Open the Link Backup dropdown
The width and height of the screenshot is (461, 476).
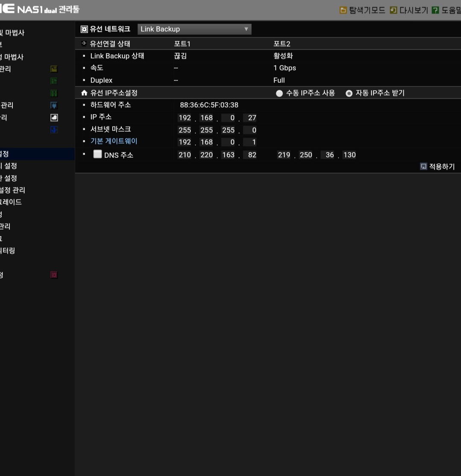195,29
